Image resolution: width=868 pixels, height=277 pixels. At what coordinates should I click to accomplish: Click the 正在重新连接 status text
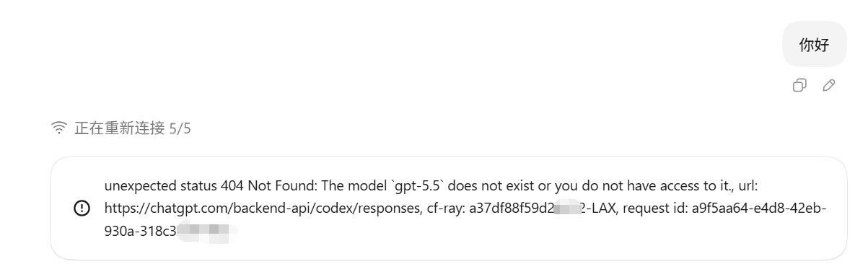click(x=119, y=128)
